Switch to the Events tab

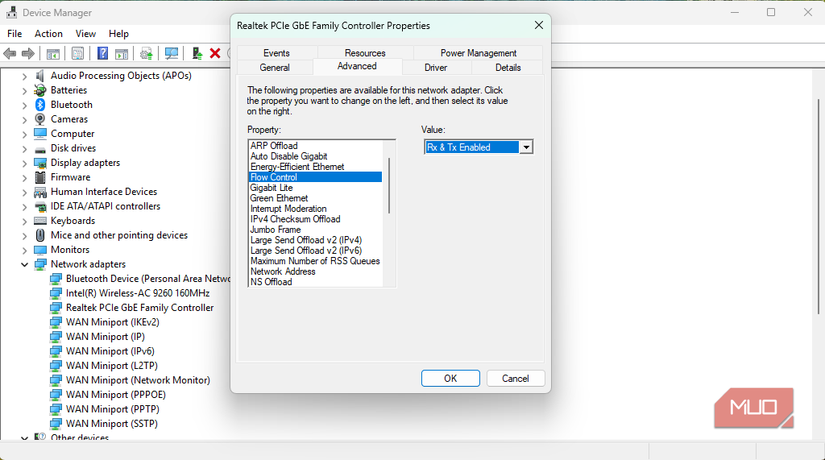click(x=276, y=53)
